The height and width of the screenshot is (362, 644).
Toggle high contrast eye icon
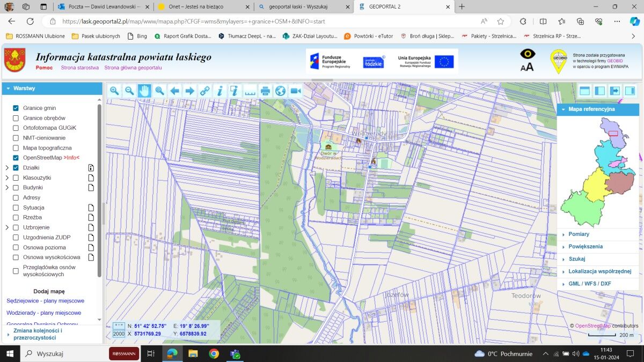click(528, 54)
